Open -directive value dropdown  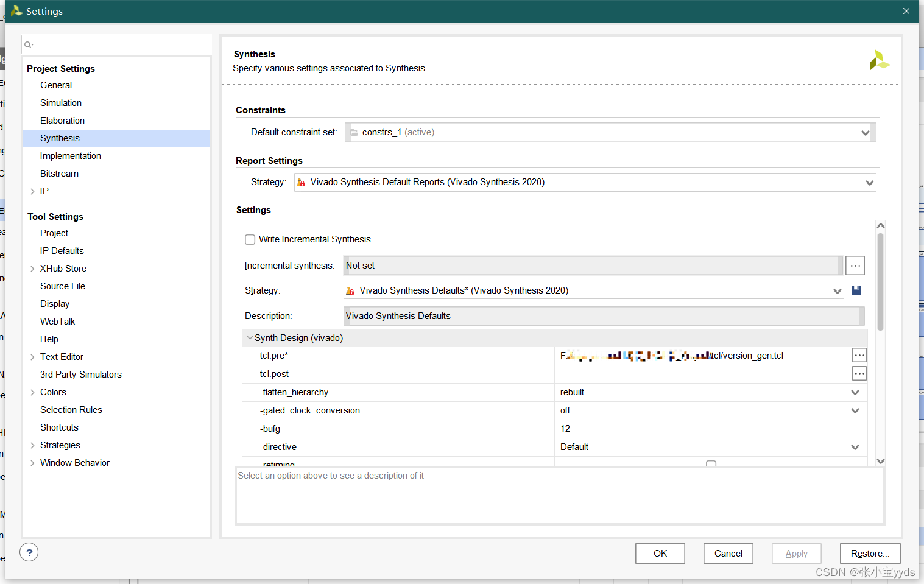point(855,447)
